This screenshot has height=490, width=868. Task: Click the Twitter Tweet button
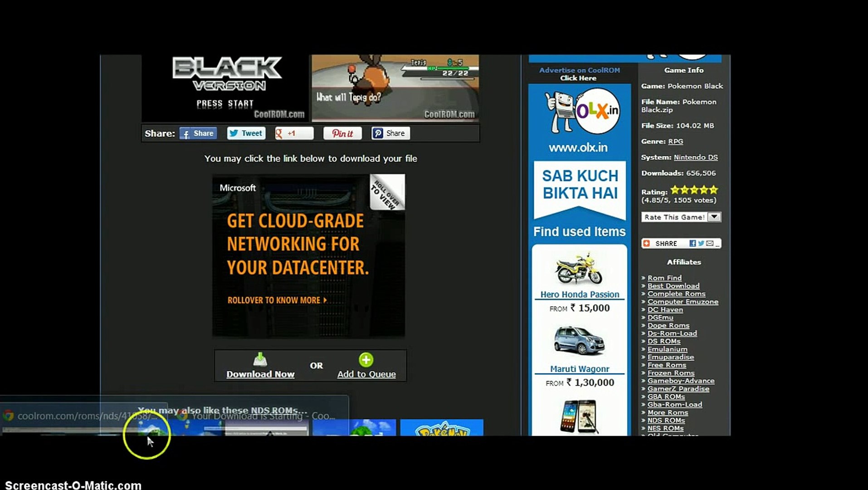(246, 133)
